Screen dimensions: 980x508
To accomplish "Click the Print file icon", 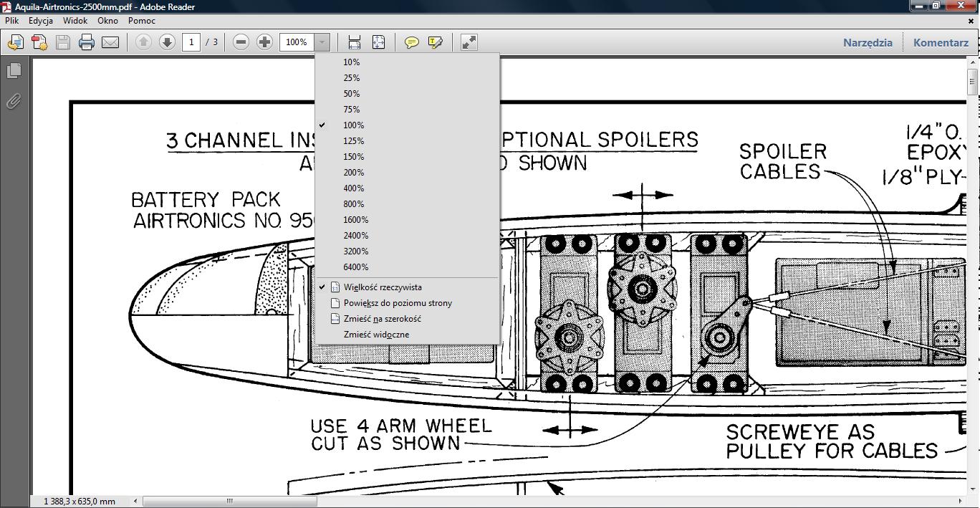I will [x=87, y=42].
